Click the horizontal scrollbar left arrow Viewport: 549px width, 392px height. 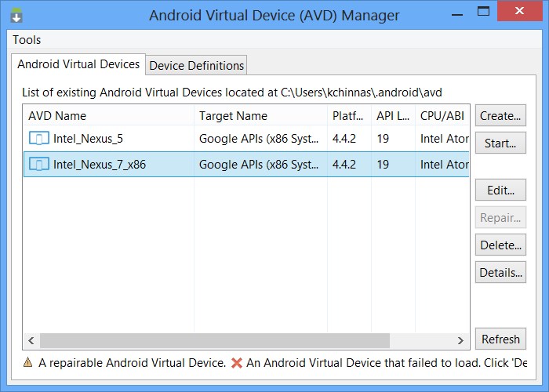[x=32, y=340]
